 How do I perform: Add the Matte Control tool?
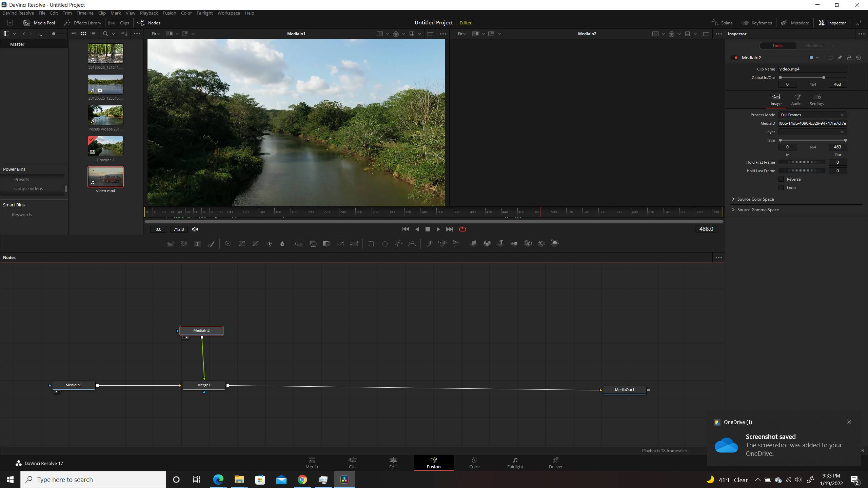click(x=327, y=243)
